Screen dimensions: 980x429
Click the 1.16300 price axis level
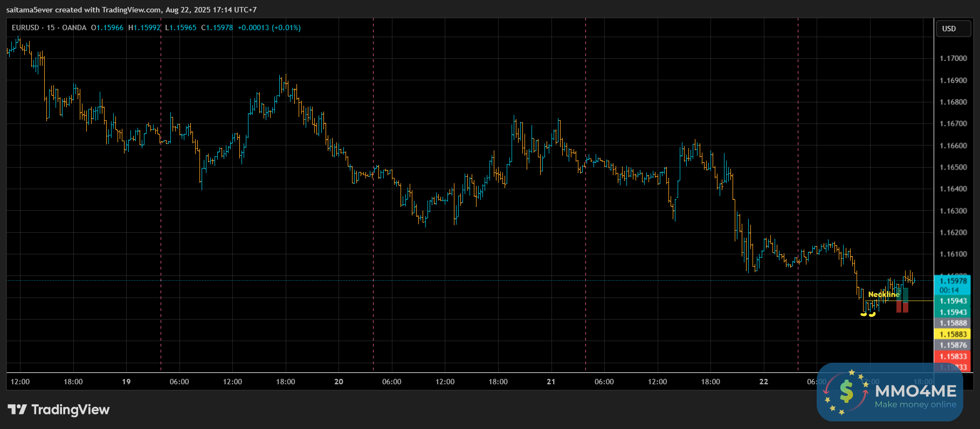click(954, 211)
